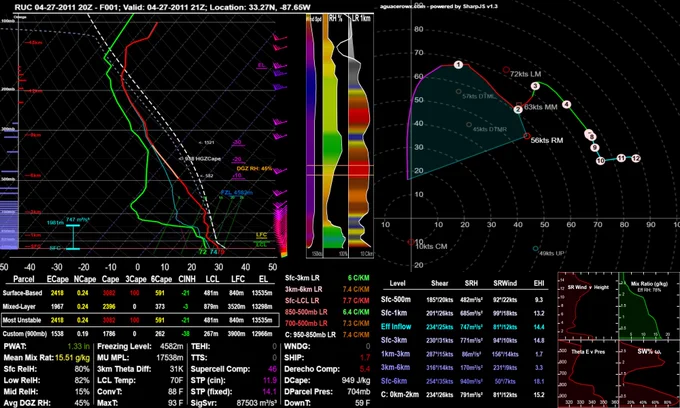Click the 57kts DTML hodograph marker
The height and width of the screenshot is (408, 680).
(458, 91)
